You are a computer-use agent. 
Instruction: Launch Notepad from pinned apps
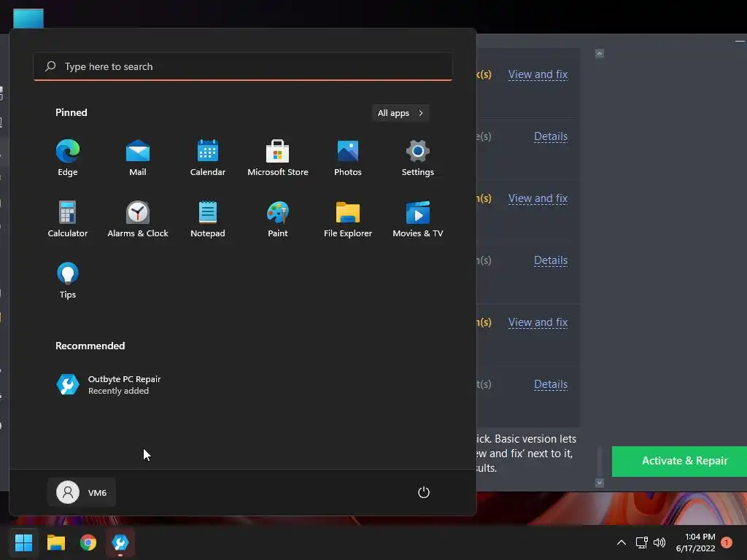click(x=208, y=219)
